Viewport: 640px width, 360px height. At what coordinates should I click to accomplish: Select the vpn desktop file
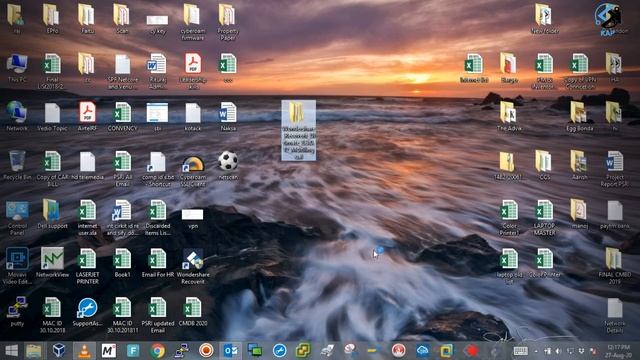(193, 218)
